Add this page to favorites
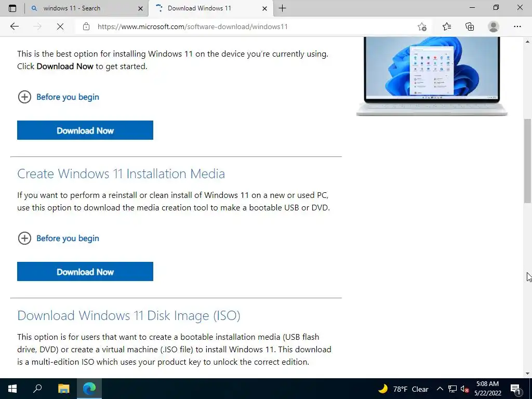 [x=422, y=26]
